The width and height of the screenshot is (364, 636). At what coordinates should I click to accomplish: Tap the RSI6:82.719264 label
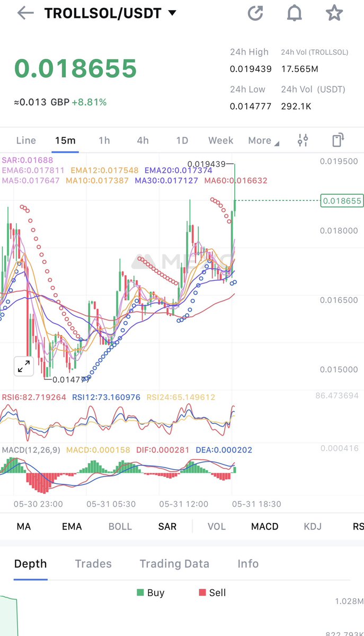[34, 397]
